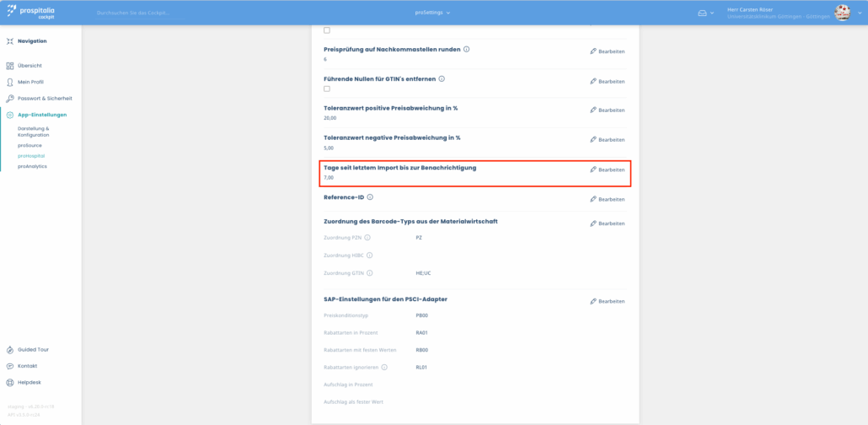This screenshot has height=425, width=868.
Task: Expand dropdown arrow next to mail icon
Action: click(712, 13)
